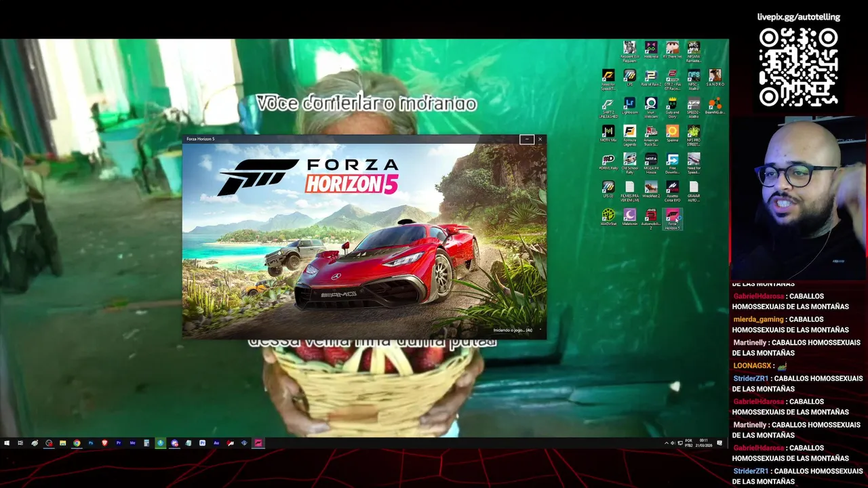Click the livepix.gg/autotelling QR code
Viewport: 868px width, 488px height.
click(798, 68)
